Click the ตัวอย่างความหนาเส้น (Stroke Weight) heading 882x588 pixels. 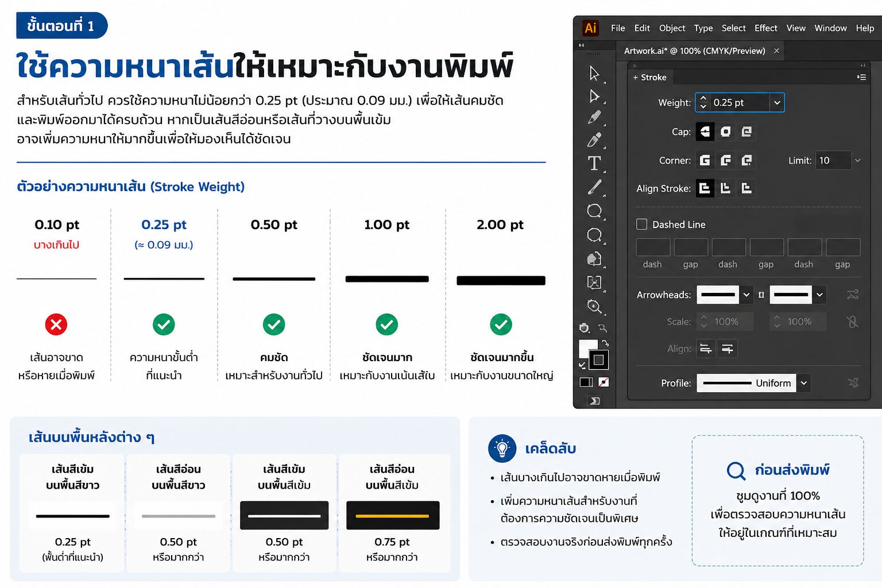coord(131,186)
